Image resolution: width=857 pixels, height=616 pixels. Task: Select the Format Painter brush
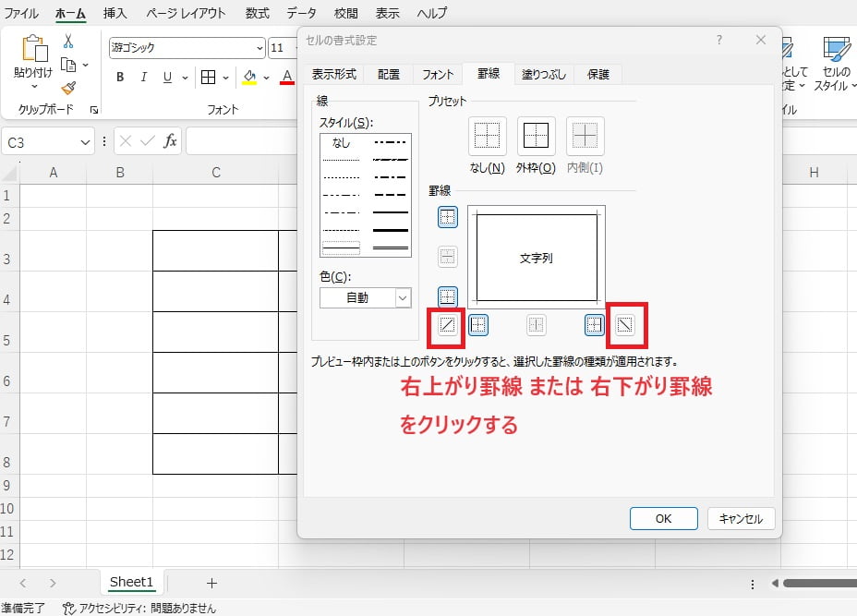tap(68, 88)
